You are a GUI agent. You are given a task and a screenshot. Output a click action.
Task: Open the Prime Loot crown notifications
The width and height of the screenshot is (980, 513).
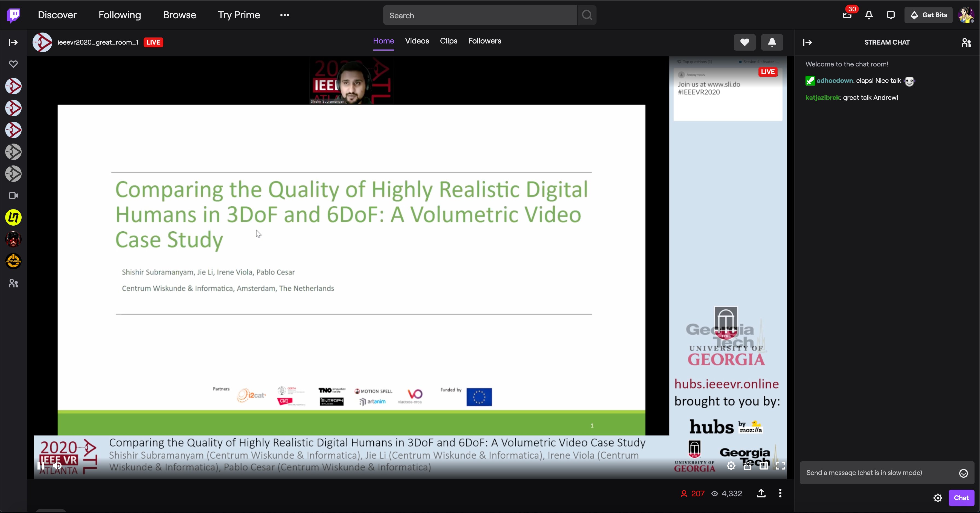[847, 15]
